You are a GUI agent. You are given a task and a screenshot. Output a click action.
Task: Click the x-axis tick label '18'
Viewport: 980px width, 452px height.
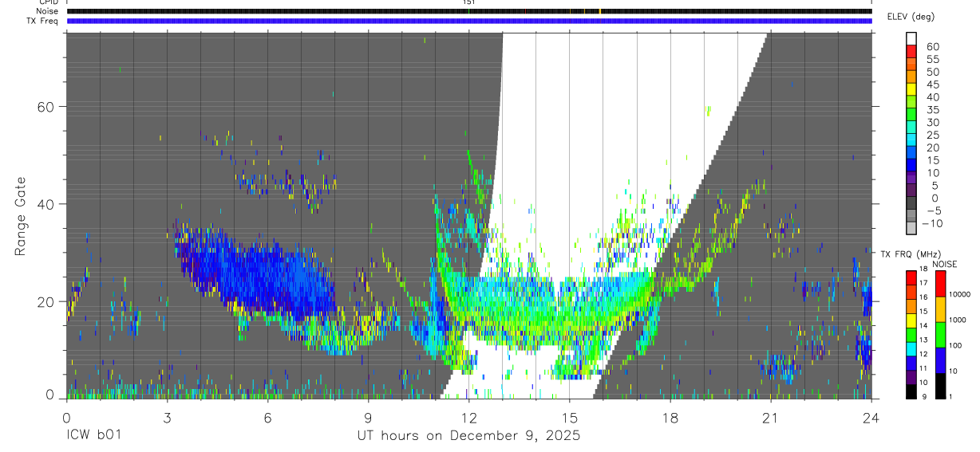click(x=670, y=419)
